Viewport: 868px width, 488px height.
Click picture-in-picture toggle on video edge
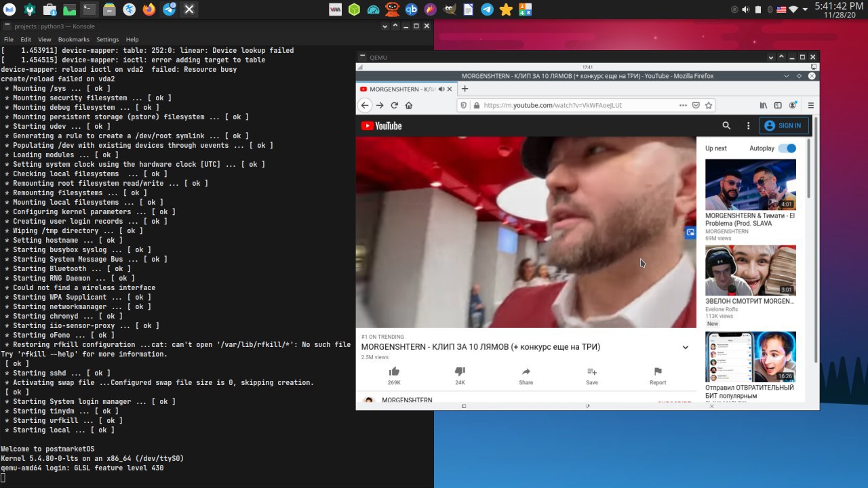[x=690, y=232]
